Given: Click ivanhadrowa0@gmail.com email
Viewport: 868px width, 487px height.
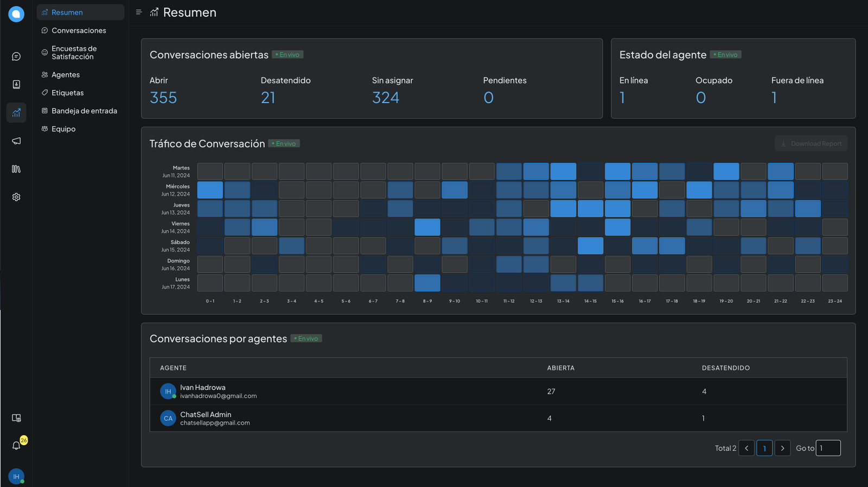Looking at the screenshot, I should [219, 396].
